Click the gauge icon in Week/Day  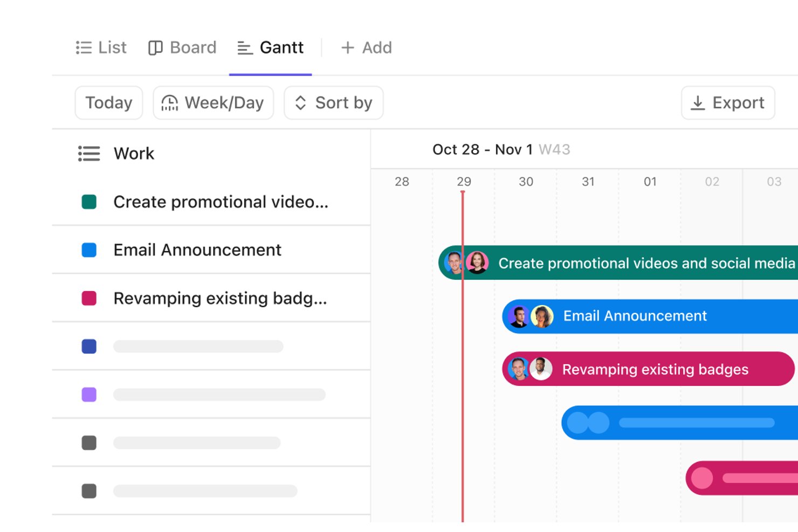[x=169, y=102]
